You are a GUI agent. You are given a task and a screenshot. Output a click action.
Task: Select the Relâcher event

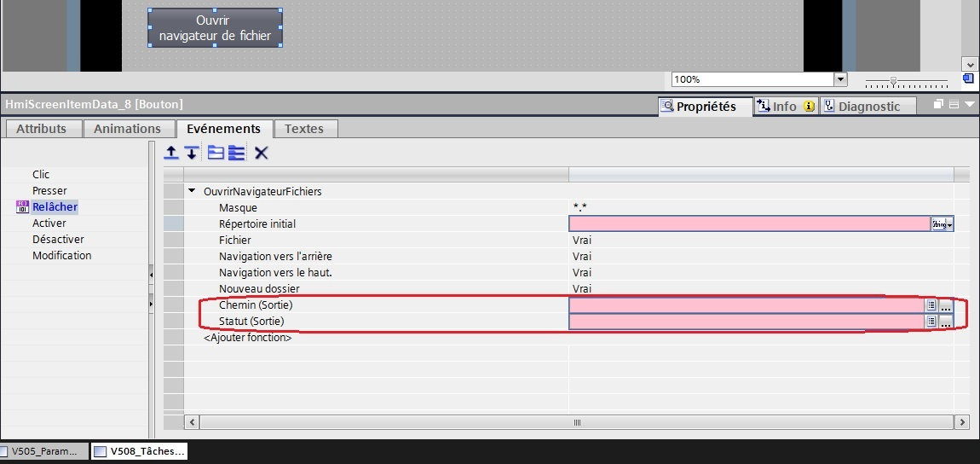tap(55, 207)
